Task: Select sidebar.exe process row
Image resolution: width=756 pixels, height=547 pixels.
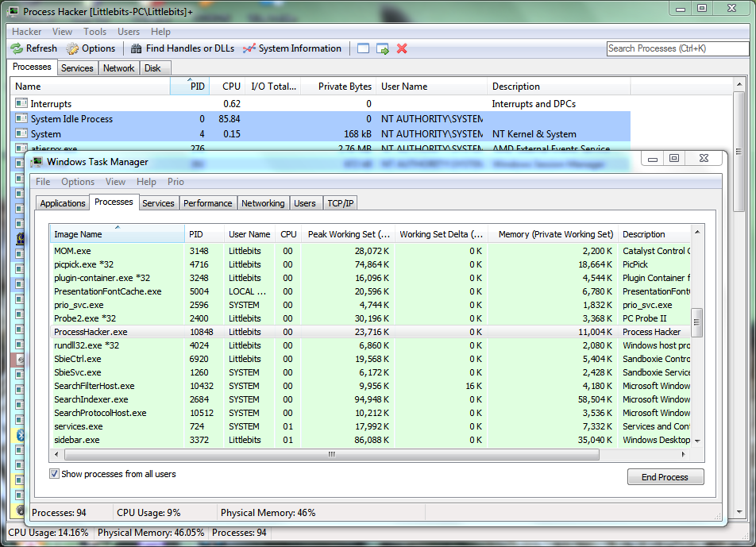Action: [x=370, y=440]
